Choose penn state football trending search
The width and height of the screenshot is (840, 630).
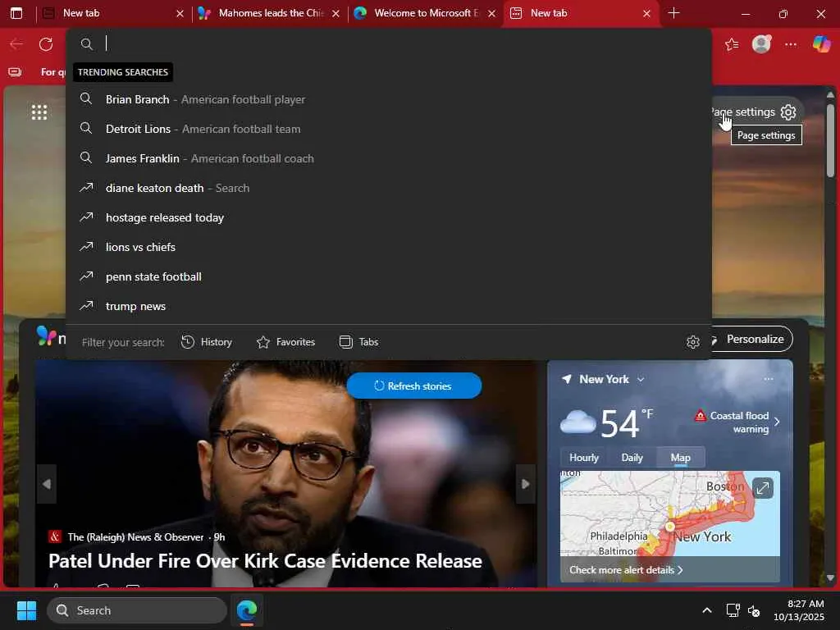[x=388, y=276]
